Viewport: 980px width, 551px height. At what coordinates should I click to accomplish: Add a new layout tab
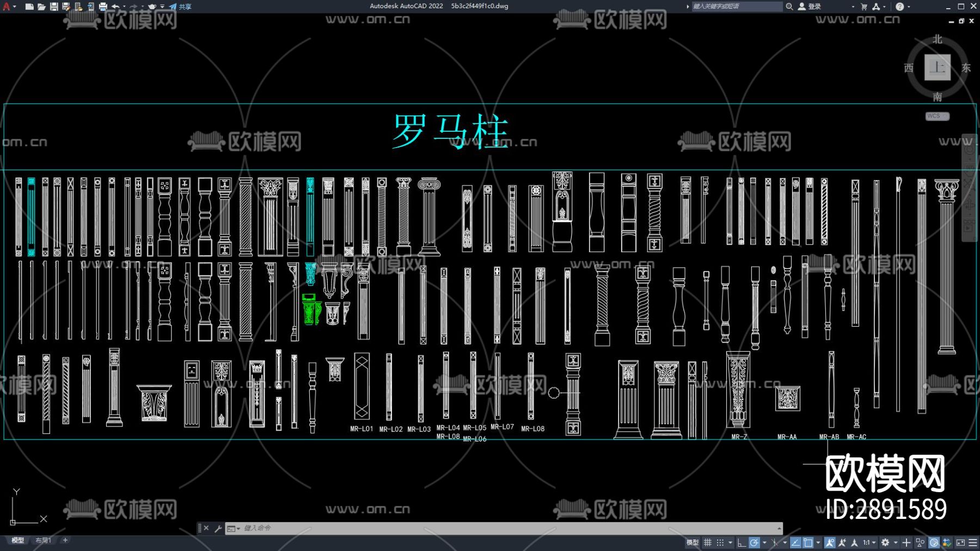[65, 540]
